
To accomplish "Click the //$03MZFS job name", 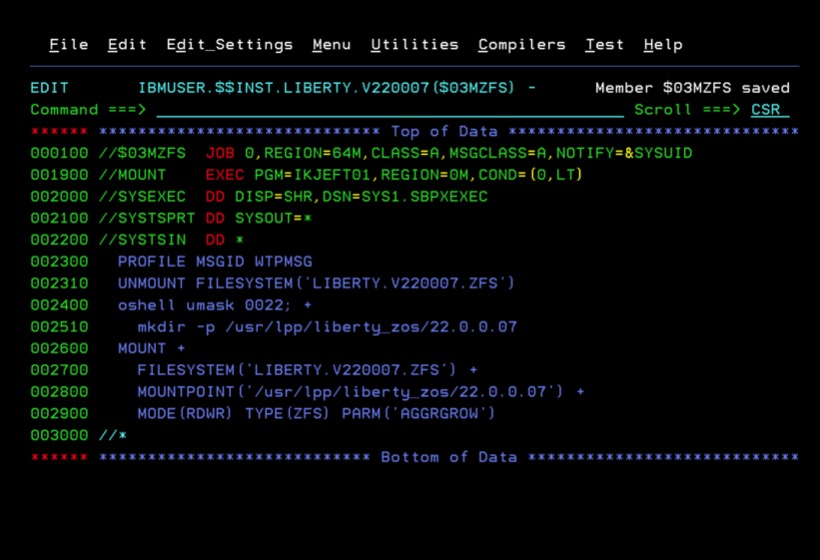I will tap(142, 153).
